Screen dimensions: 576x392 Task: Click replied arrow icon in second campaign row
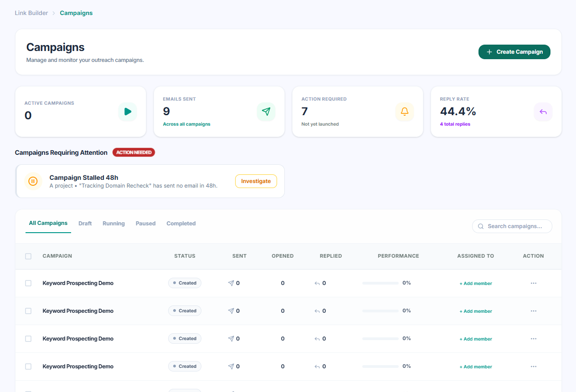317,311
